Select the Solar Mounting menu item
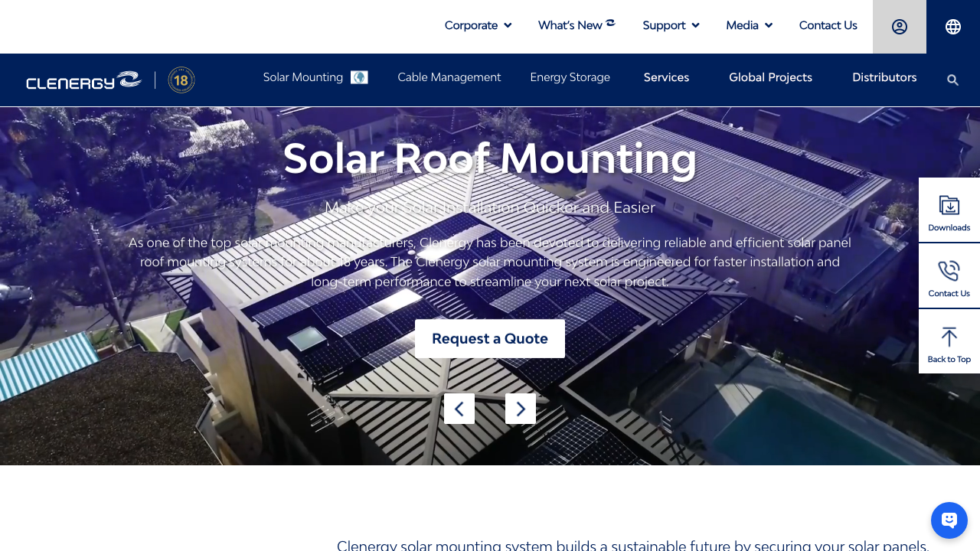 coord(302,77)
